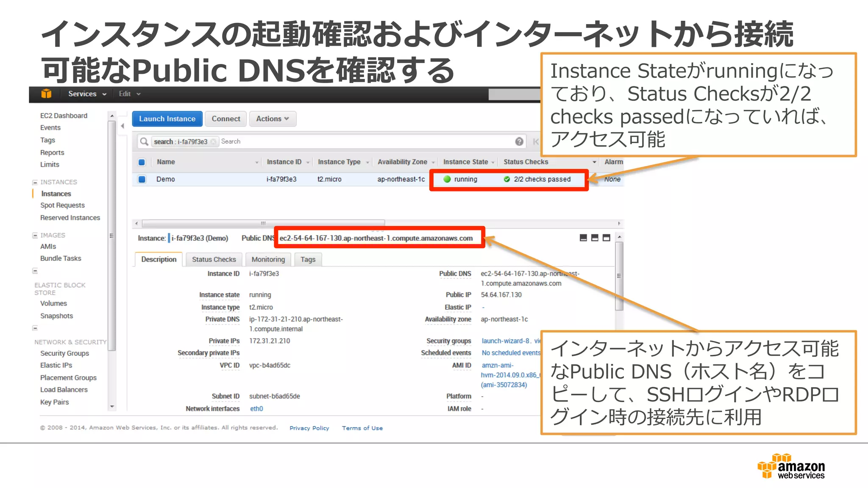Image resolution: width=868 pixels, height=488 pixels.
Task: Click the Public IP value 54.64.167.130
Action: 501,295
